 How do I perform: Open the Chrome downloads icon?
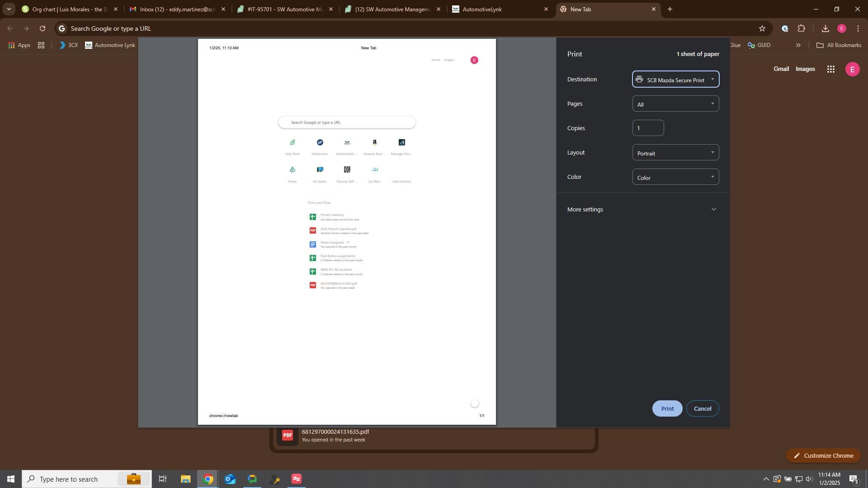[x=825, y=28]
